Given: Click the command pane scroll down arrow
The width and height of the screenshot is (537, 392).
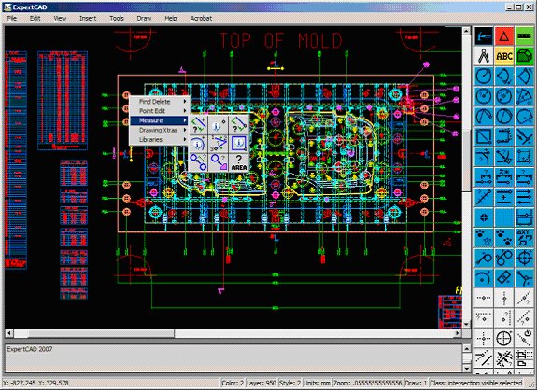Looking at the screenshot, I should (x=467, y=368).
